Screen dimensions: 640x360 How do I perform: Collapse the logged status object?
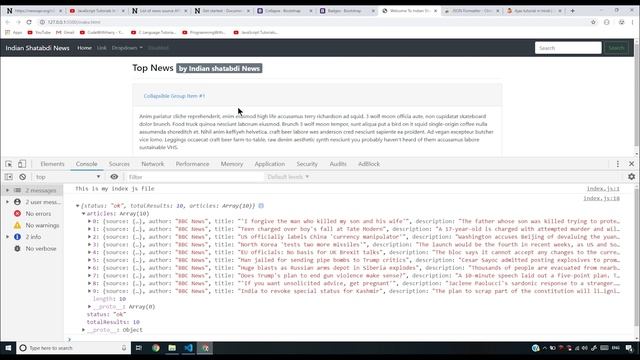(78, 206)
